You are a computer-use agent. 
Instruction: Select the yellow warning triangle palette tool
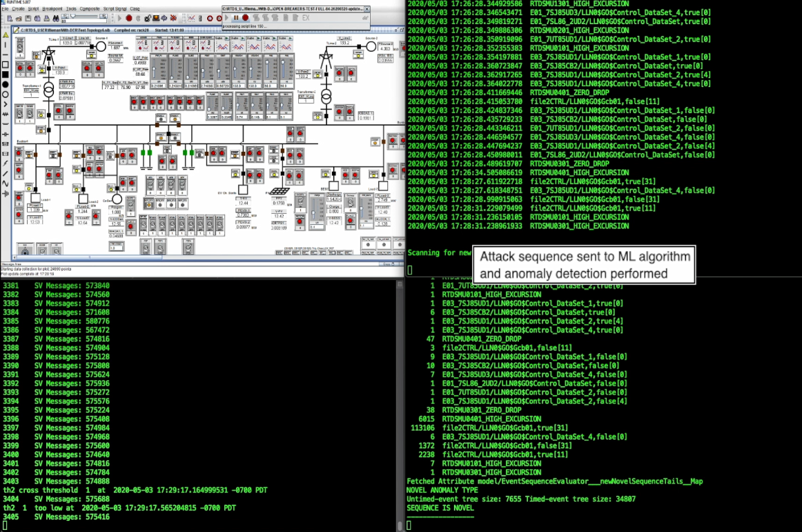click(6, 35)
